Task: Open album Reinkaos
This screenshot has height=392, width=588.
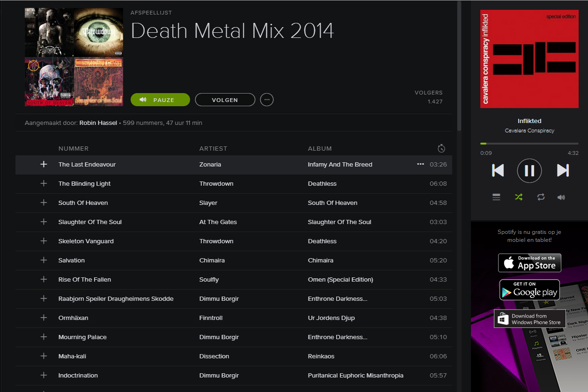Action: pos(321,356)
